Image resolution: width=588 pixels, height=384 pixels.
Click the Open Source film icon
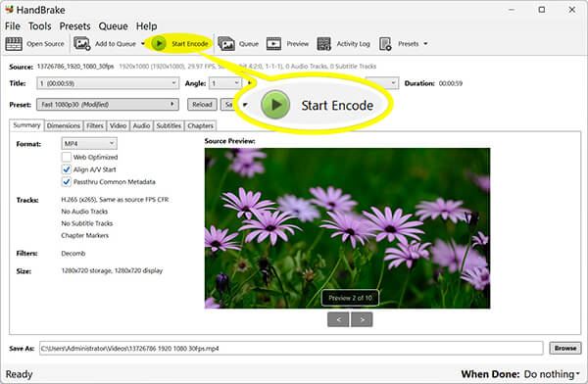14,44
